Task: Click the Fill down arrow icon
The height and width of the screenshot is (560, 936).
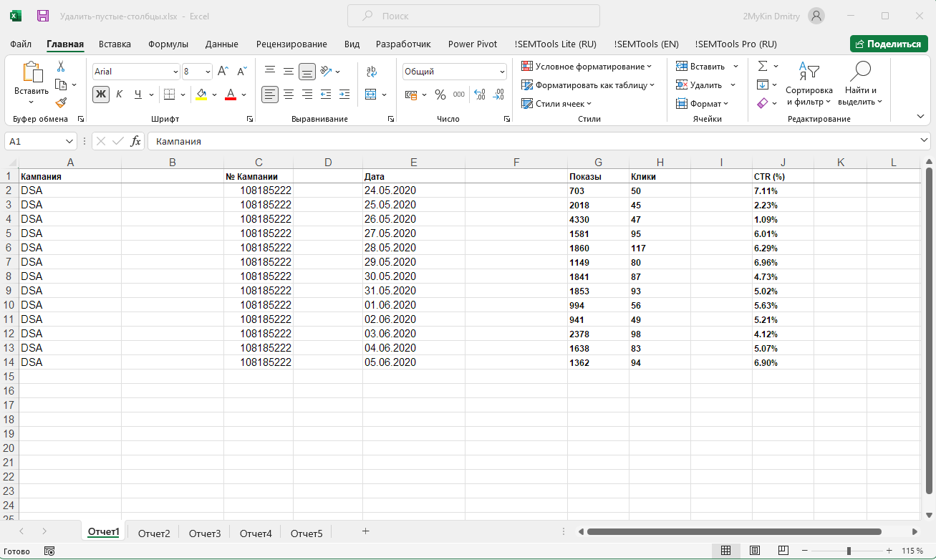Action: click(x=763, y=85)
